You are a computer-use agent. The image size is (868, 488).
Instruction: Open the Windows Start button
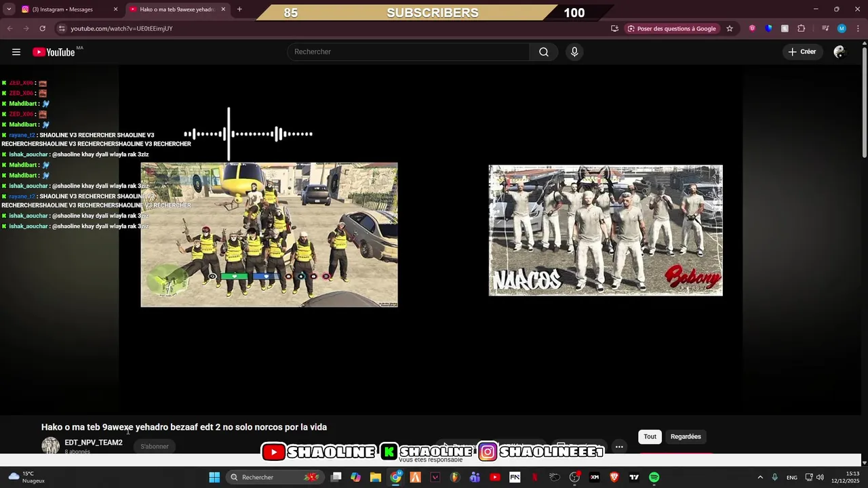point(214,477)
